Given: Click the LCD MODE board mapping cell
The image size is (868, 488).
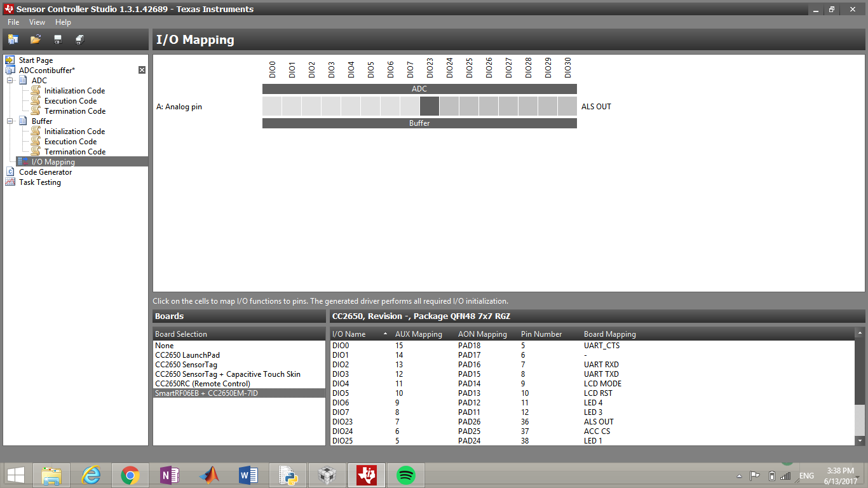Looking at the screenshot, I should (602, 384).
